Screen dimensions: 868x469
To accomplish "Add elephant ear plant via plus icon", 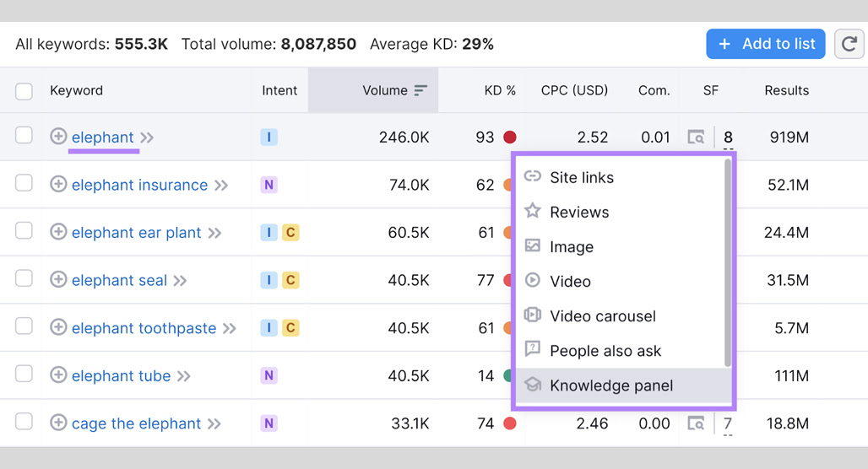I will tap(58, 232).
